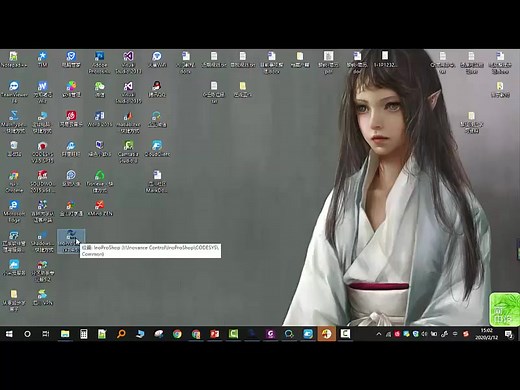Open the Shadowsocks shortcut icon

pyautogui.click(x=42, y=241)
